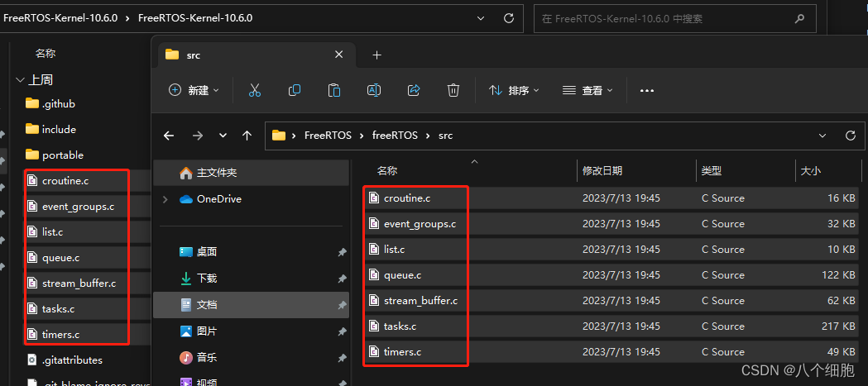Open the three-dot more options menu
Screen dimensions: 868x386
646,91
